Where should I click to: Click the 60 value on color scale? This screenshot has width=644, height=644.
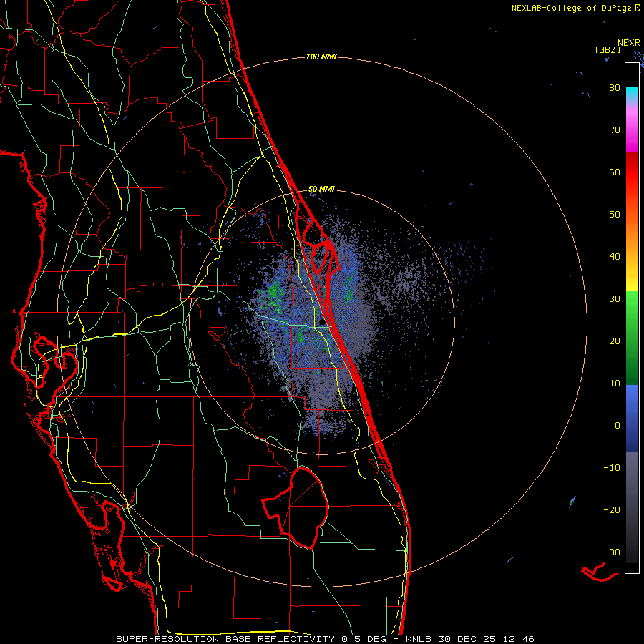point(615,172)
